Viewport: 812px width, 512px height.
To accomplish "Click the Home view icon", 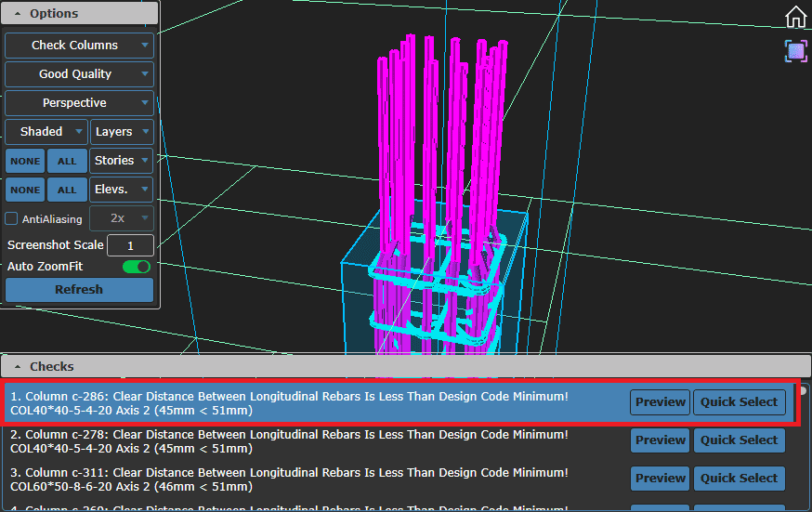I will pyautogui.click(x=795, y=17).
